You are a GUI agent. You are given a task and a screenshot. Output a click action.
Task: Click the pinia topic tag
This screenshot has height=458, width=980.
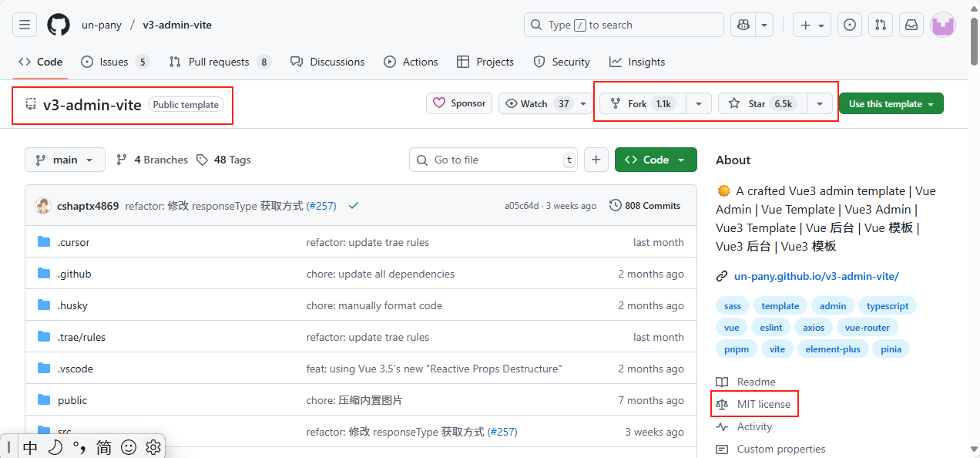tap(891, 349)
